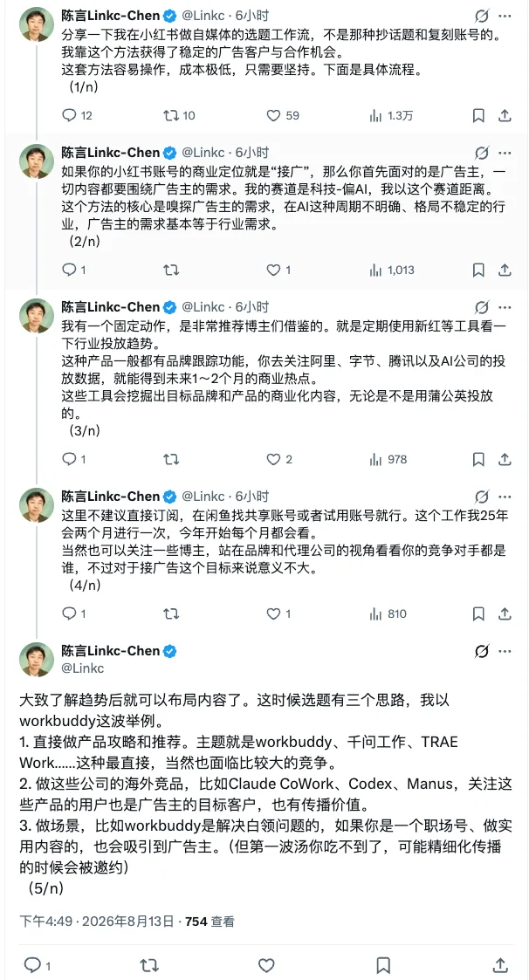529x980 pixels.
Task: Open more options on the (2/n) tweet
Action: click(x=505, y=153)
